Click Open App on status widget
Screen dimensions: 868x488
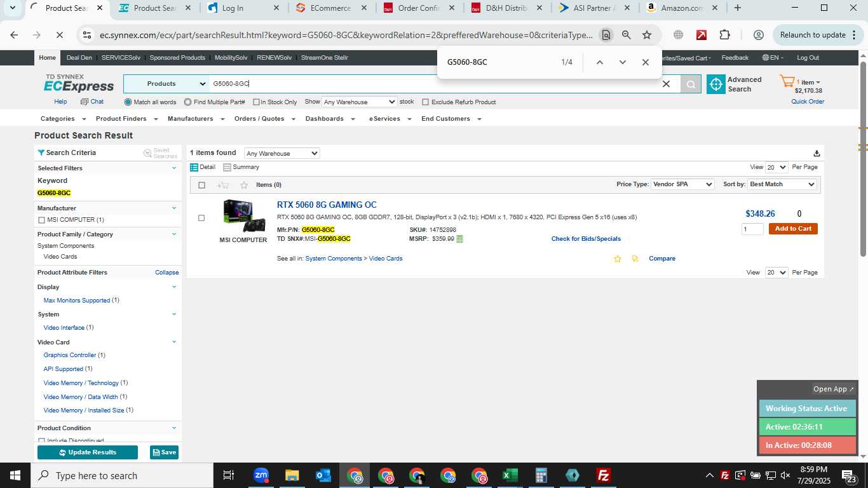coord(834,389)
